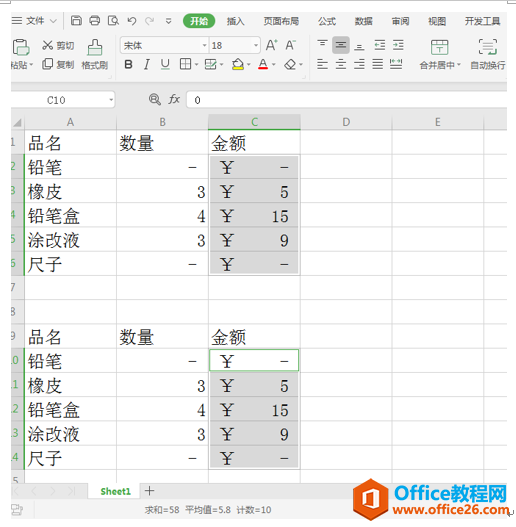
Task: Click the draw border table icon
Action: tap(211, 64)
